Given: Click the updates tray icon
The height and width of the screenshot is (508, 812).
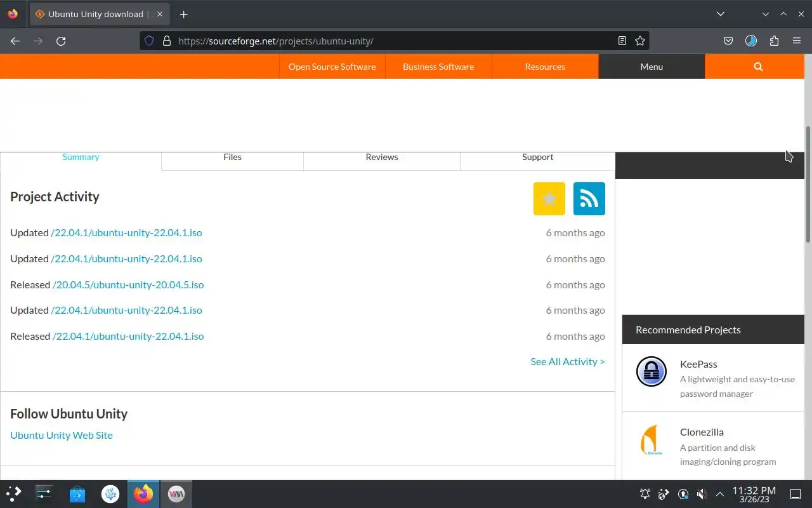Looking at the screenshot, I should click(x=683, y=494).
